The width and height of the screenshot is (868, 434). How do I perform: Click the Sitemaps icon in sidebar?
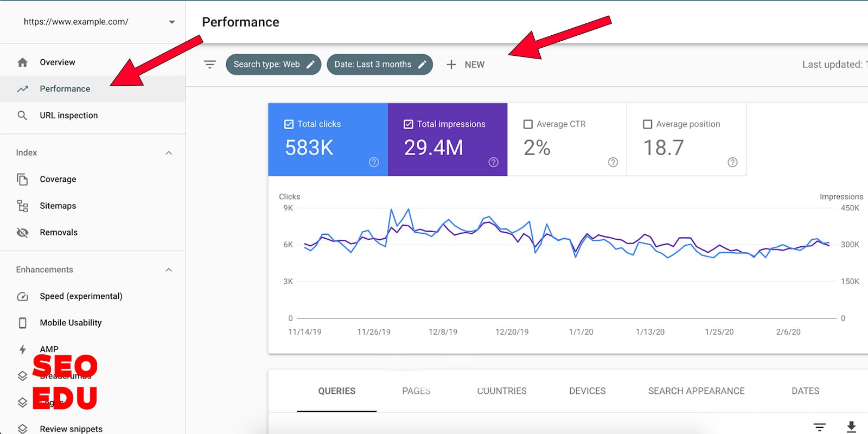pos(22,206)
